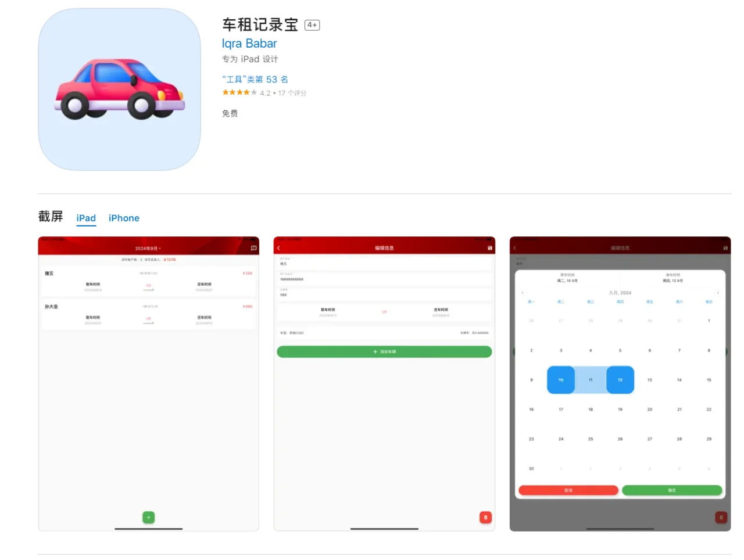Click the "工具"类第 53 名 ranking link
Image resolution: width=744 pixels, height=560 pixels.
tap(255, 79)
